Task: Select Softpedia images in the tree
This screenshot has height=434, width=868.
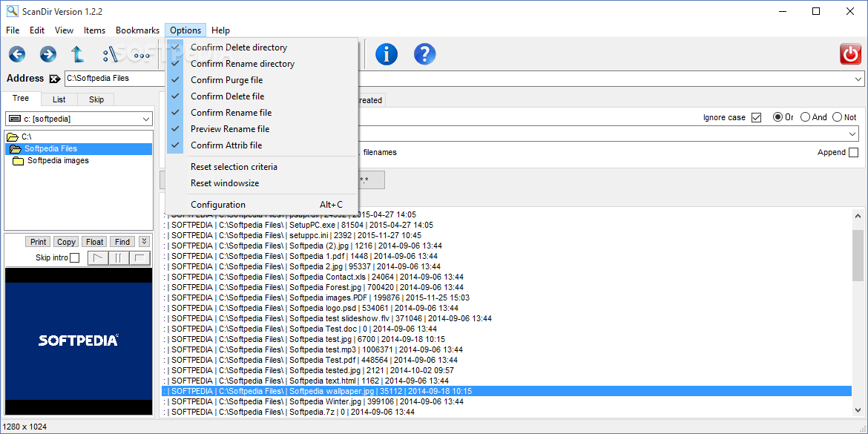Action: [x=58, y=160]
